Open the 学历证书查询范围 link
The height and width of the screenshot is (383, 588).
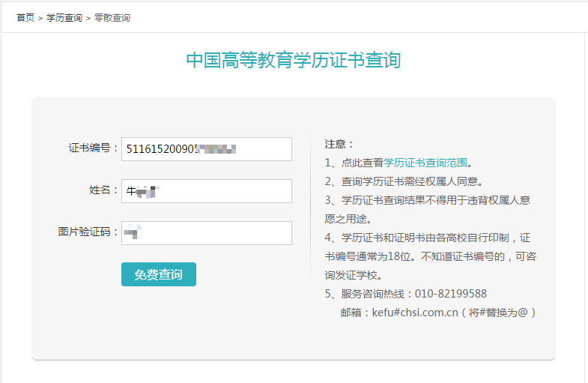pos(425,162)
